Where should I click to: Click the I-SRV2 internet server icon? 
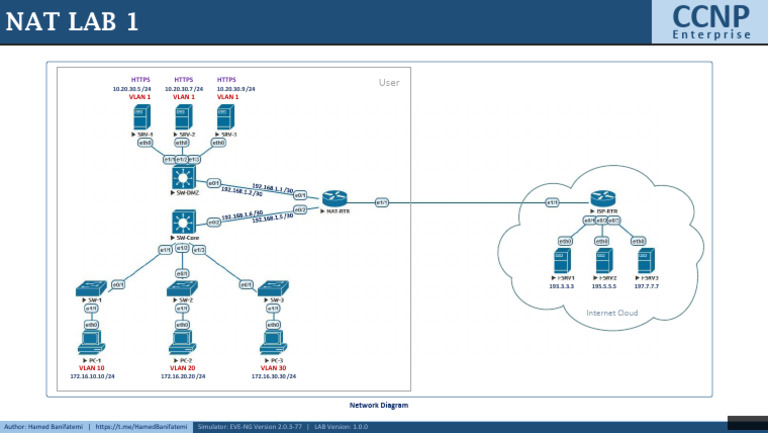[604, 261]
